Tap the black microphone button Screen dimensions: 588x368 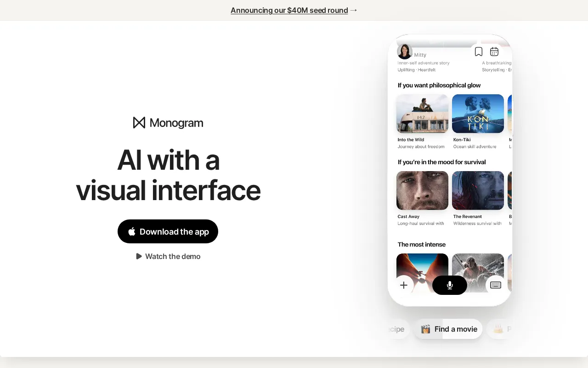pyautogui.click(x=450, y=285)
